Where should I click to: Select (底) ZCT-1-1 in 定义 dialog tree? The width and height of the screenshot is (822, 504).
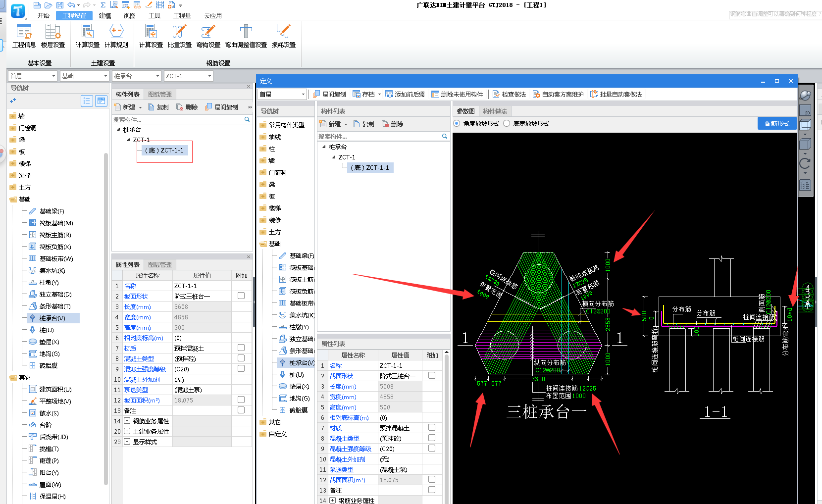coord(369,168)
